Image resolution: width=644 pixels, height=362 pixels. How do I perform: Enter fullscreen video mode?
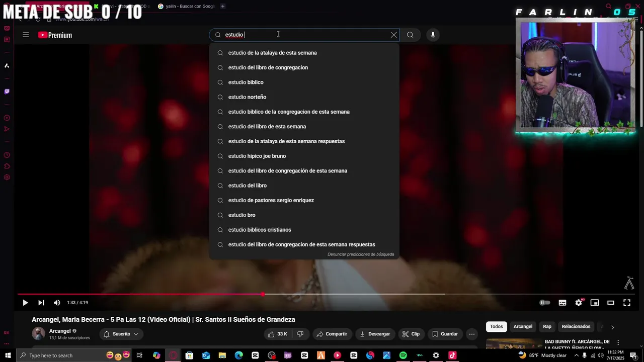[x=627, y=303]
